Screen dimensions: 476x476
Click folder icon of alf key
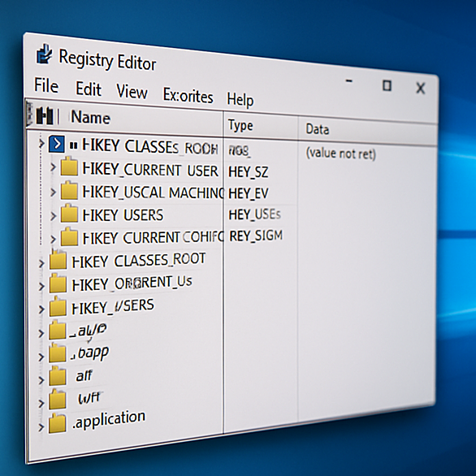click(x=58, y=376)
